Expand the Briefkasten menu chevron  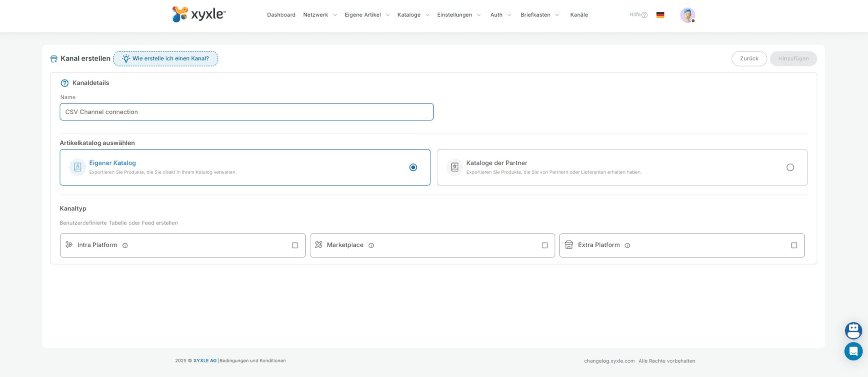pos(557,15)
